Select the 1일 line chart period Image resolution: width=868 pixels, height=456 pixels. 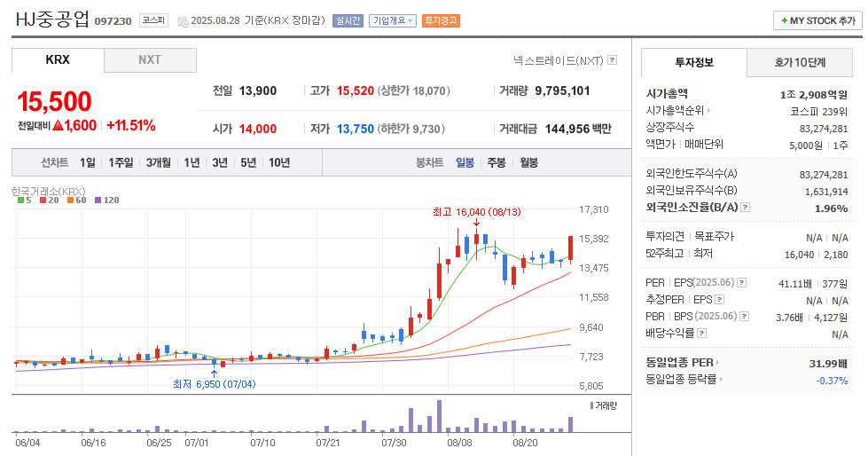coord(88,162)
